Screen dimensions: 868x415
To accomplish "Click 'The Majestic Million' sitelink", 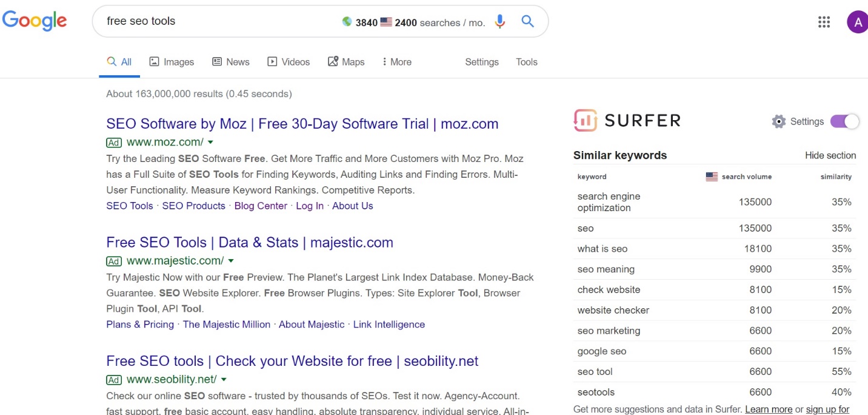I will [x=227, y=325].
